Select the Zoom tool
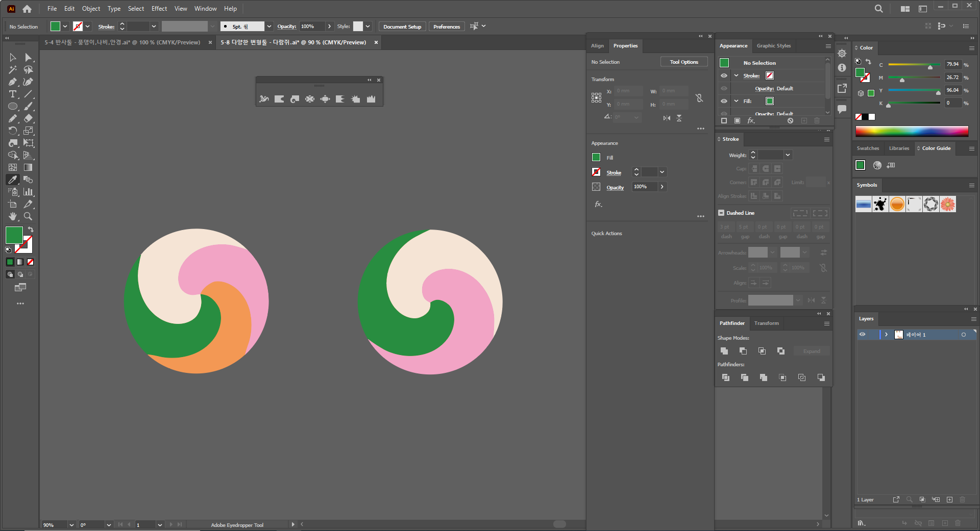This screenshot has width=980, height=531. (29, 217)
